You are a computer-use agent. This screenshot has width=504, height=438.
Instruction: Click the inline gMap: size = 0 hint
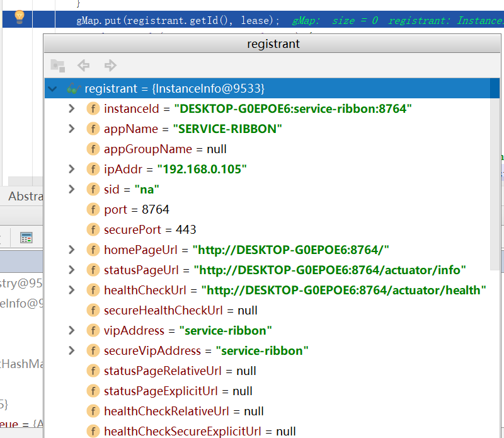[335, 21]
